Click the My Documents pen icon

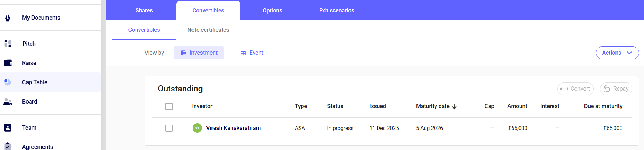point(8,18)
